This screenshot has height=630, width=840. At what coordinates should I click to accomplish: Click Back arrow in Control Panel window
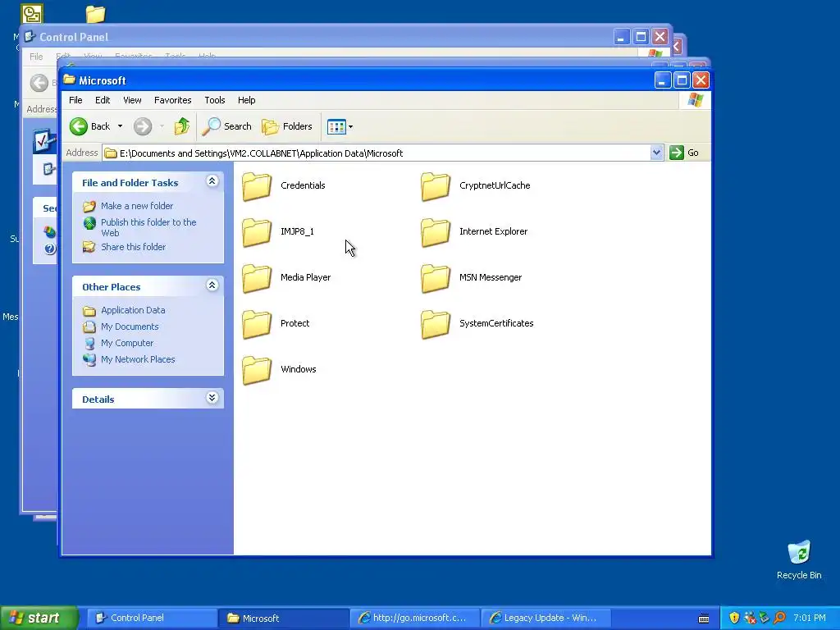pyautogui.click(x=39, y=83)
